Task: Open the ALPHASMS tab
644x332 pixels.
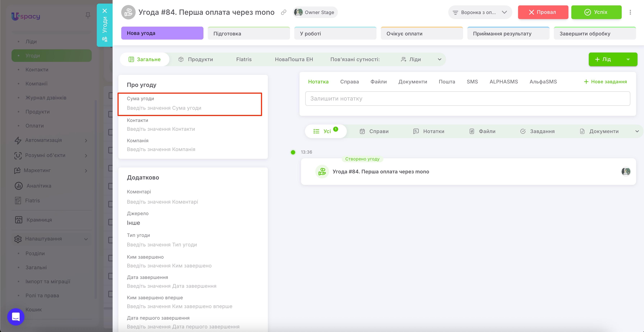Action: [504, 82]
